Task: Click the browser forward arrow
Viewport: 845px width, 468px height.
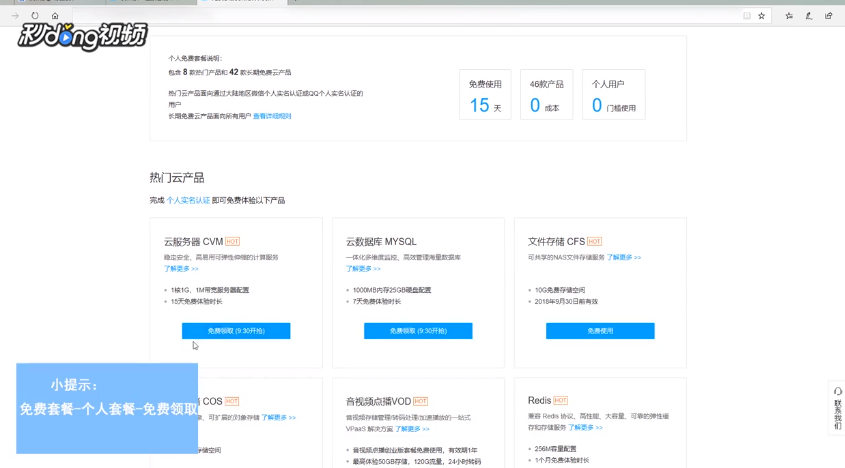Action: [16, 16]
